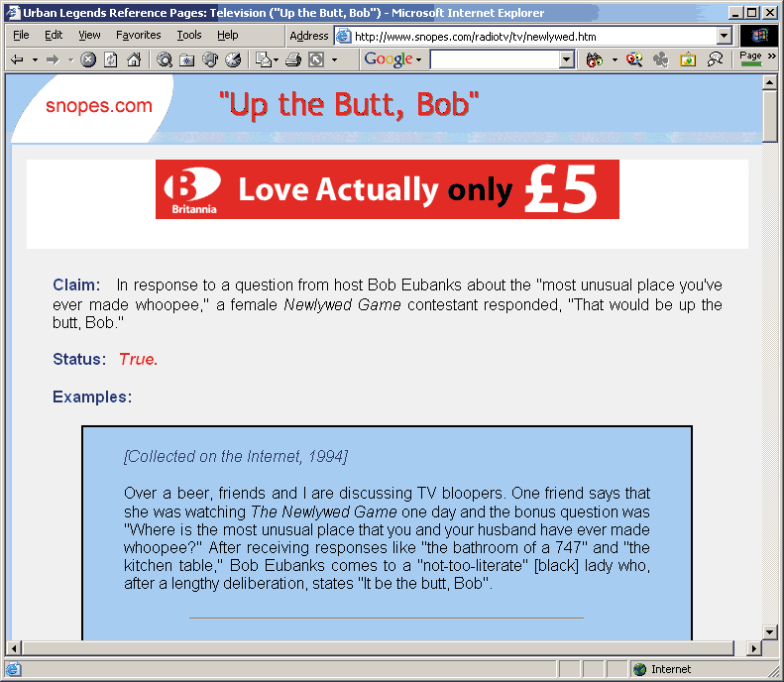Open the File menu
Screen dimensions: 784x682
click(21, 35)
